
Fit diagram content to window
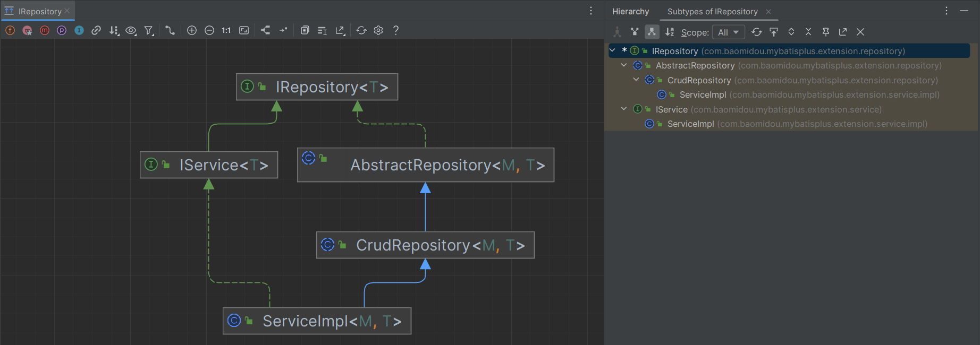click(244, 30)
